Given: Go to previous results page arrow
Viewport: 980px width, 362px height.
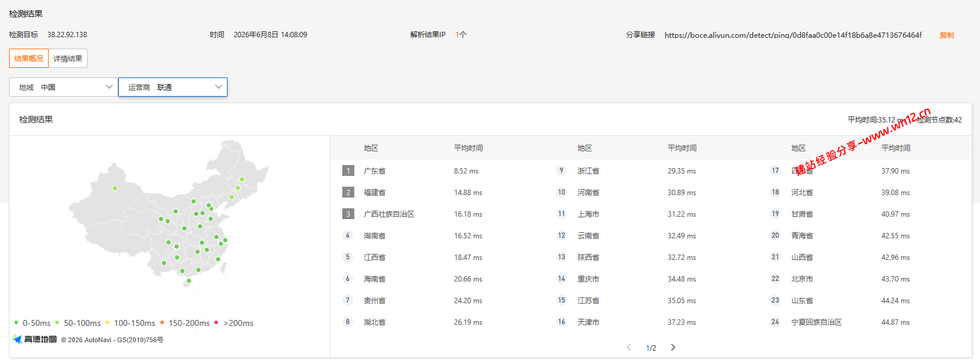Looking at the screenshot, I should click(629, 347).
